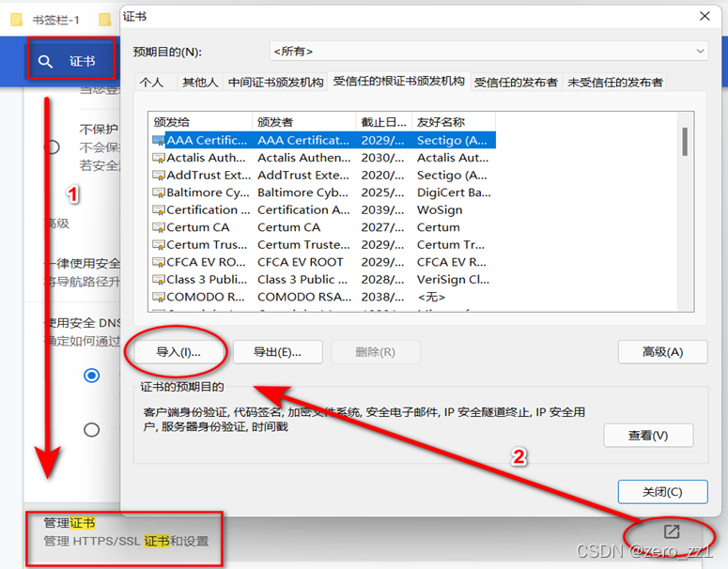Click the certificate icon of Actalis Authentication row
This screenshot has height=569, width=728.
[x=159, y=158]
